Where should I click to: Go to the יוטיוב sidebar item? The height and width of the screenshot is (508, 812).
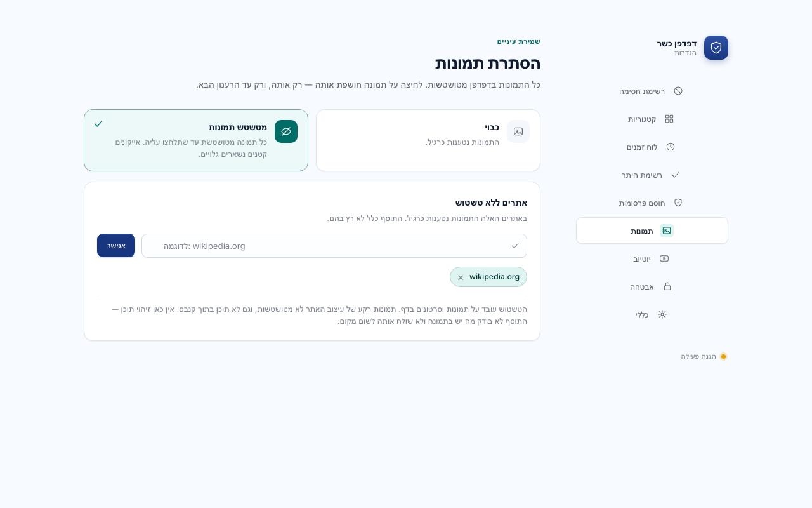click(652, 258)
